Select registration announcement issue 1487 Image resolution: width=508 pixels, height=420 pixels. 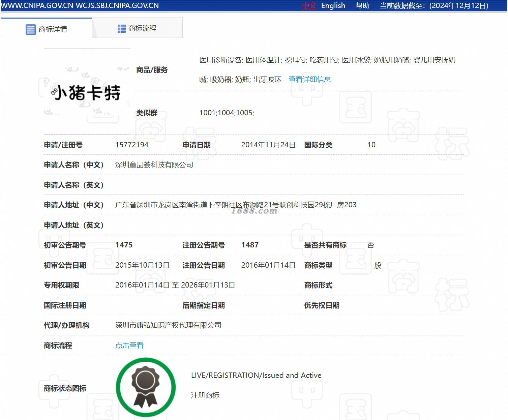(x=250, y=245)
